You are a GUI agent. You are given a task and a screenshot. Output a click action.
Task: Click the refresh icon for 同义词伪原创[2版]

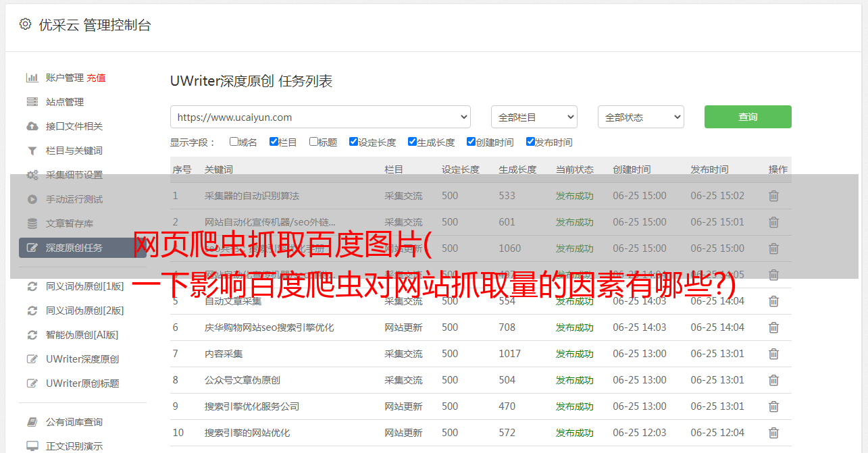[32, 311]
